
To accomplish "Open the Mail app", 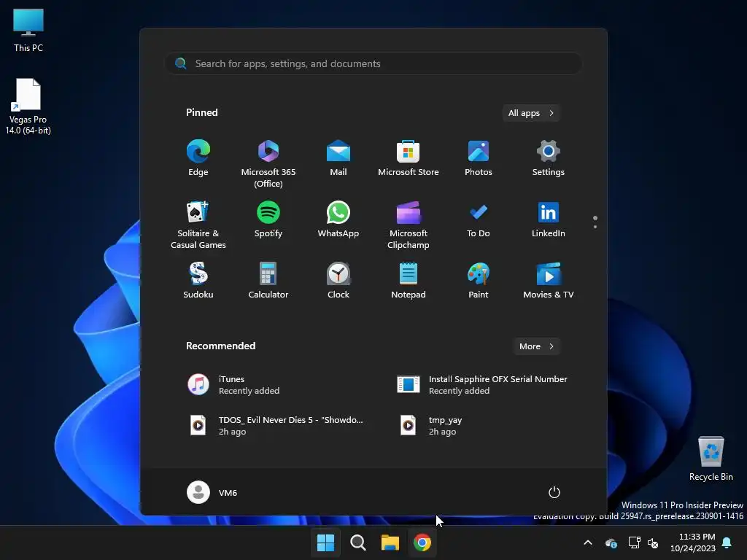I will point(338,158).
